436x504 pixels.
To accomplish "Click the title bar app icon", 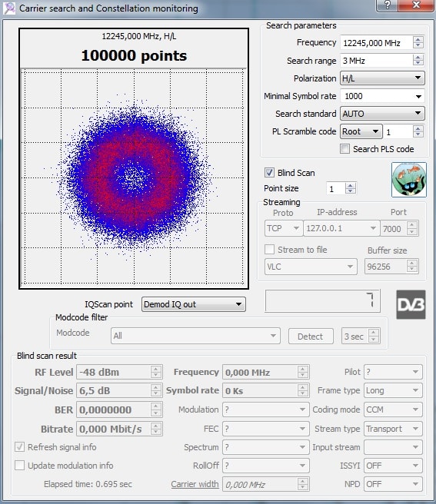I will [9, 8].
